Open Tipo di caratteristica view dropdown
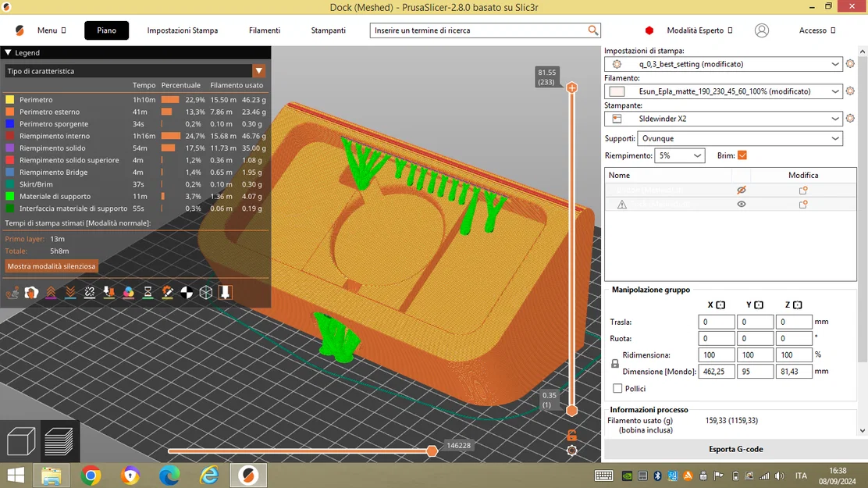Image resolution: width=868 pixels, height=488 pixels. [135, 71]
